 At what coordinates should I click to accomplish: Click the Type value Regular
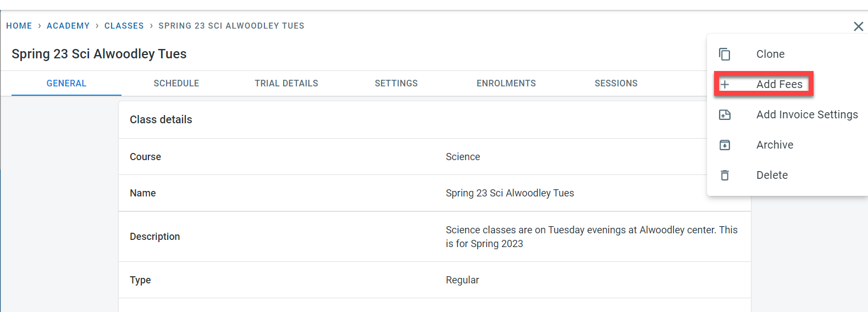462,280
